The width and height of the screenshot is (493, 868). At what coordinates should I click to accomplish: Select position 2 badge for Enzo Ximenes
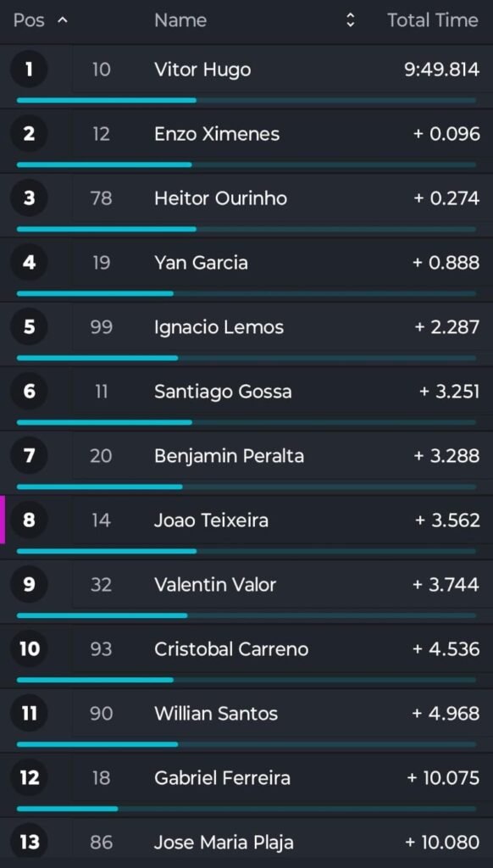click(29, 133)
